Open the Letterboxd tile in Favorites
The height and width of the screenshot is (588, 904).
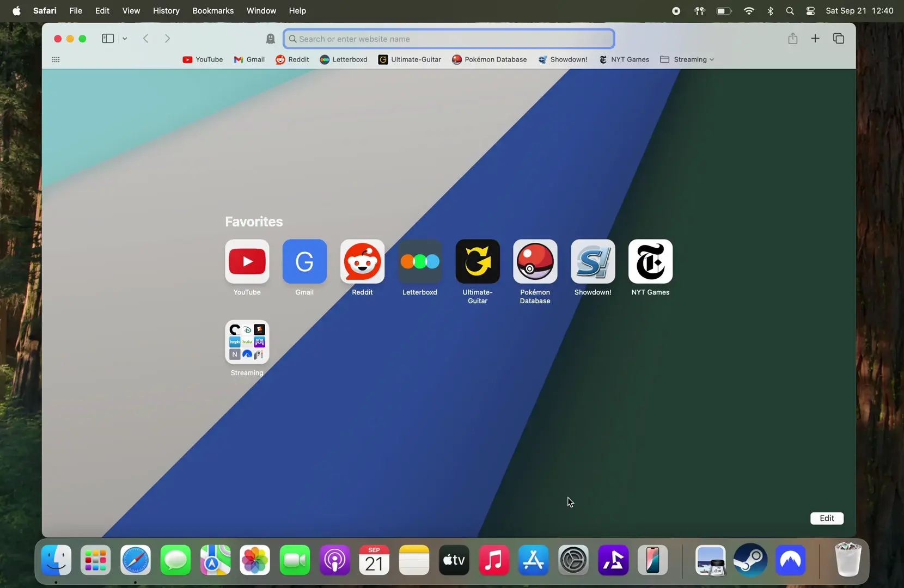(420, 262)
